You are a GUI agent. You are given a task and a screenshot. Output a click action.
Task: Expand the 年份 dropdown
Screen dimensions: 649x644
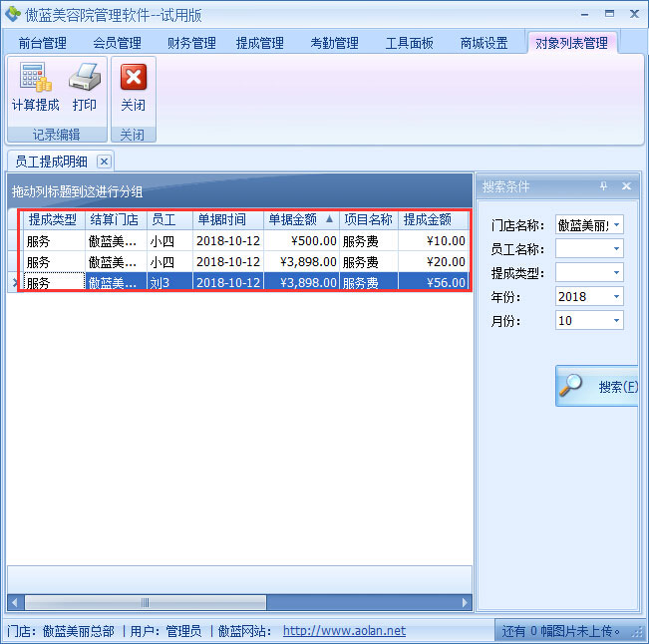click(617, 297)
